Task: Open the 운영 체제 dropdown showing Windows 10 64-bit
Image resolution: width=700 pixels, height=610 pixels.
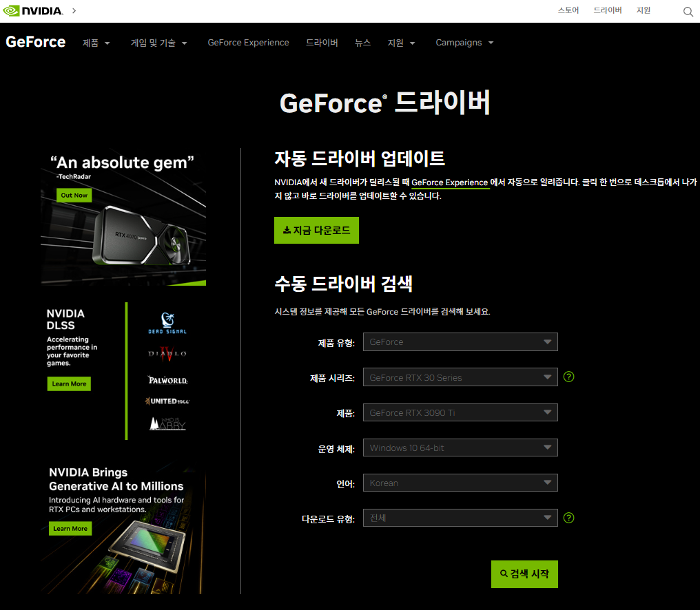Action: tap(460, 448)
